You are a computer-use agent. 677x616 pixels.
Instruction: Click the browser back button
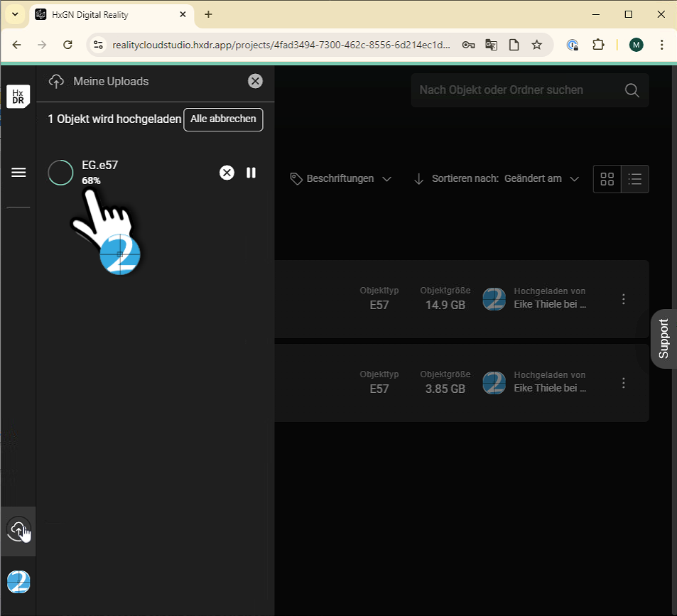(17, 45)
